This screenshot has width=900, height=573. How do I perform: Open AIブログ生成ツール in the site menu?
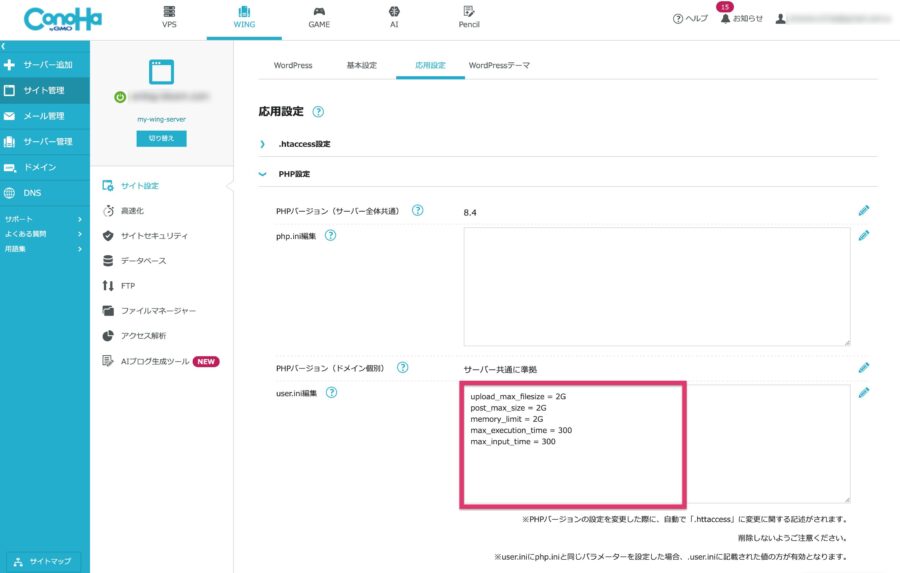pyautogui.click(x=161, y=361)
